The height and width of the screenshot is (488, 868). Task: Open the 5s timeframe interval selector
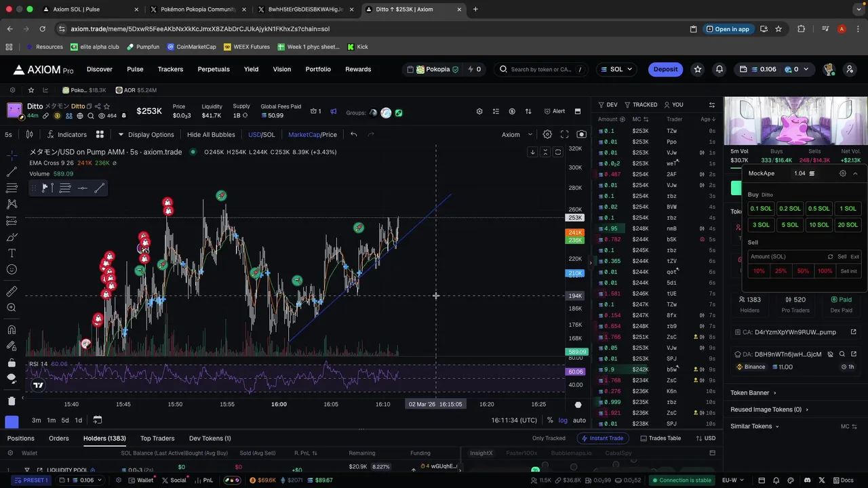(8, 134)
